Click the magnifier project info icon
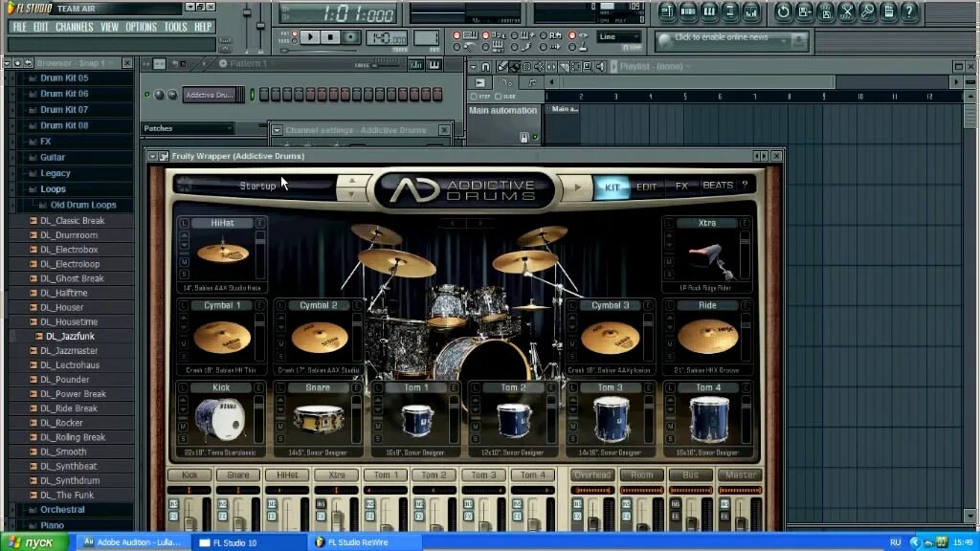This screenshot has height=551, width=980. [868, 11]
